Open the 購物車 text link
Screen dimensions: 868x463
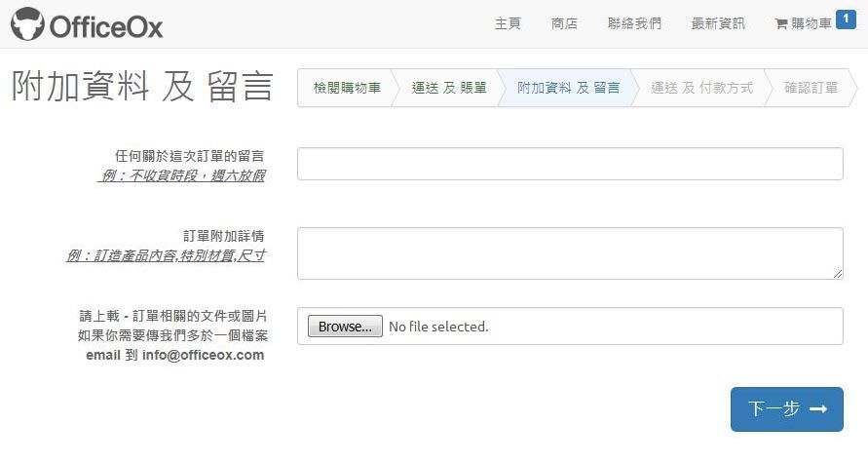pyautogui.click(x=811, y=23)
